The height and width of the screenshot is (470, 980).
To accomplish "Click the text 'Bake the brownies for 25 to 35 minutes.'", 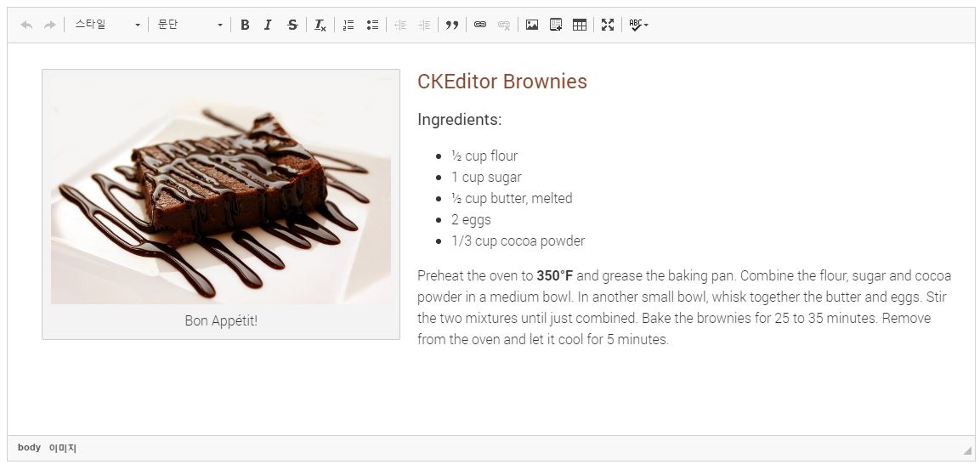I will point(760,318).
